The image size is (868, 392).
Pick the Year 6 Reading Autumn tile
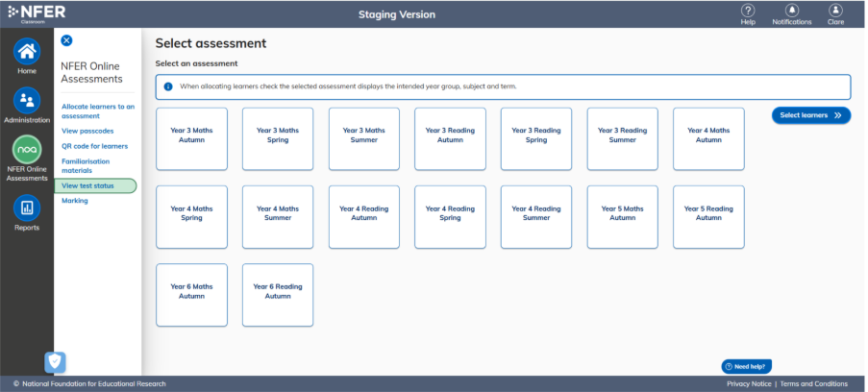click(278, 295)
